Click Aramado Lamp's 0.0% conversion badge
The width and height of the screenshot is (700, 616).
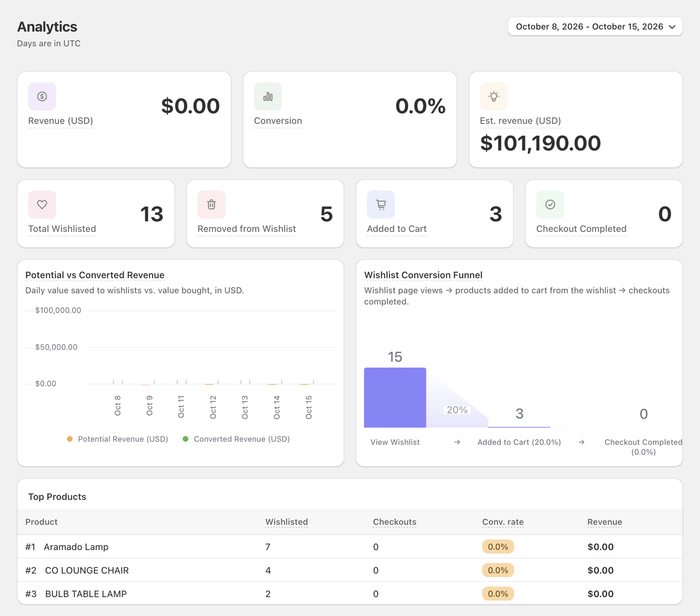(498, 547)
